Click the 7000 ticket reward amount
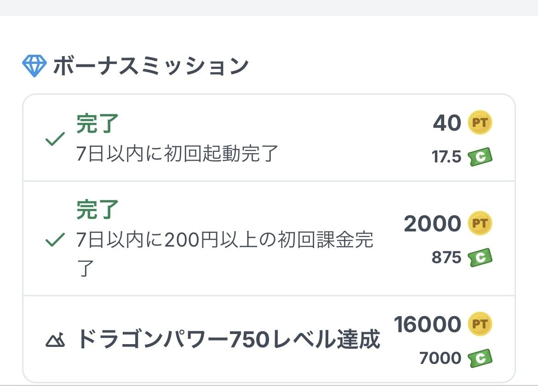 point(440,358)
